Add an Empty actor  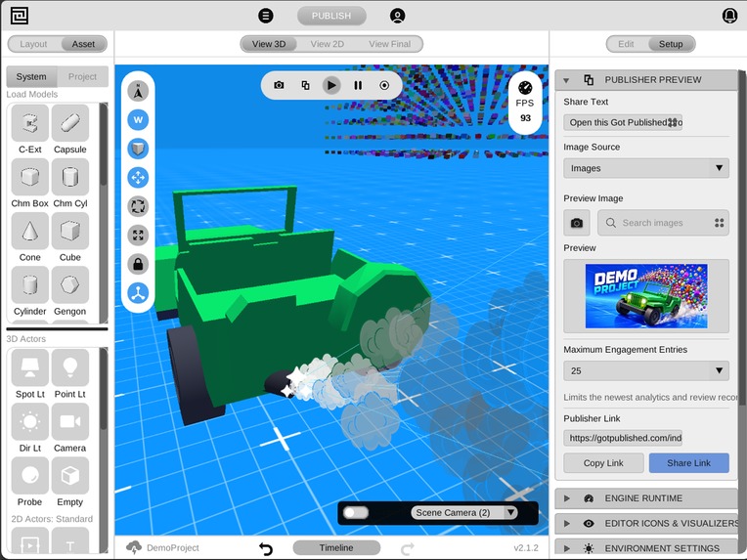coord(70,475)
